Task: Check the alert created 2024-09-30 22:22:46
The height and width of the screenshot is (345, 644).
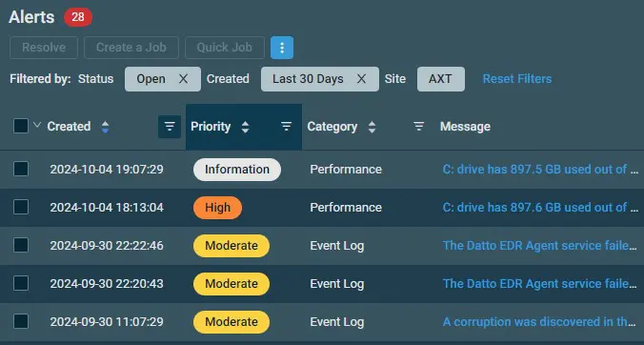Action: (21, 245)
